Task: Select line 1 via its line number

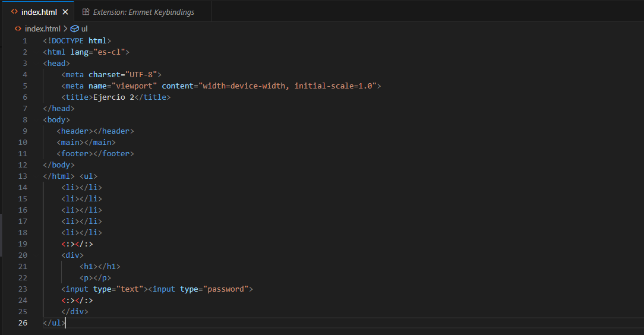Action: pos(24,41)
